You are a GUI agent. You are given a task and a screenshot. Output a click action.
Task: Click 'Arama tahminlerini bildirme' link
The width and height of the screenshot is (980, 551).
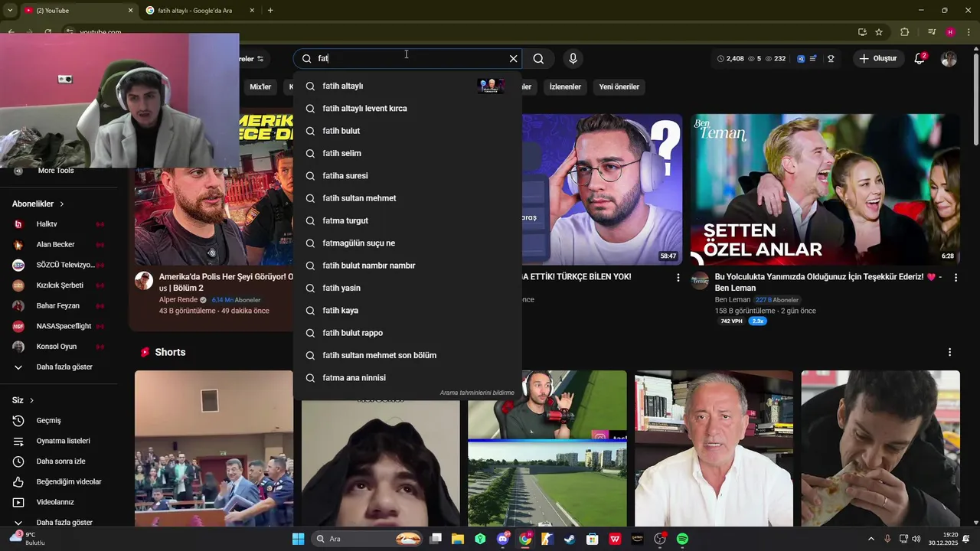477,393
